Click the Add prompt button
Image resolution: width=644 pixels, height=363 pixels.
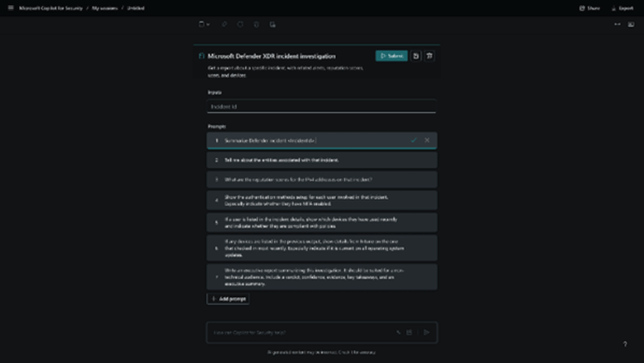[228, 299]
